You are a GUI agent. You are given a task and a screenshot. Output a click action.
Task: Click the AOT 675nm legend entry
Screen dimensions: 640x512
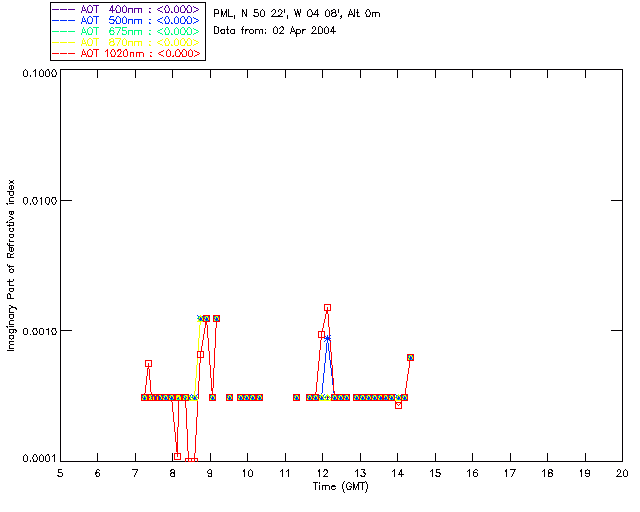pos(127,31)
